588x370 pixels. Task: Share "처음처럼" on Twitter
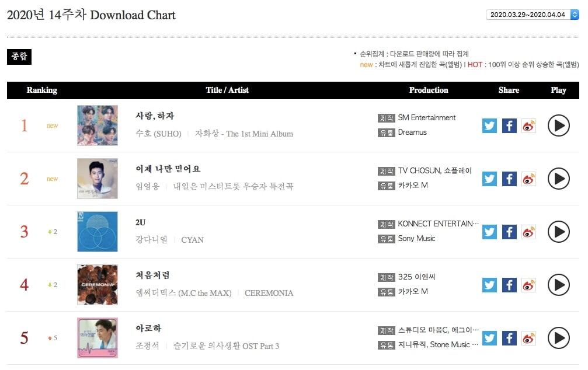pyautogui.click(x=489, y=285)
